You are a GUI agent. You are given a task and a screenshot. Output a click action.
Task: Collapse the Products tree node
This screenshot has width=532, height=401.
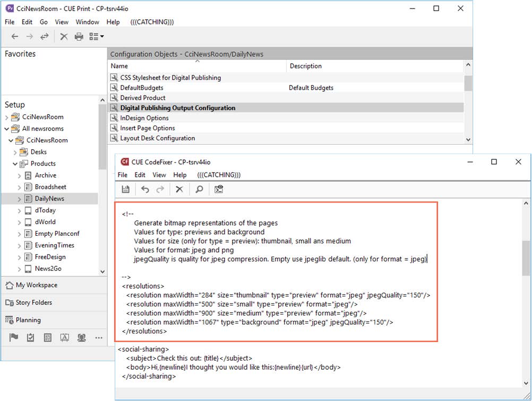[x=15, y=164]
